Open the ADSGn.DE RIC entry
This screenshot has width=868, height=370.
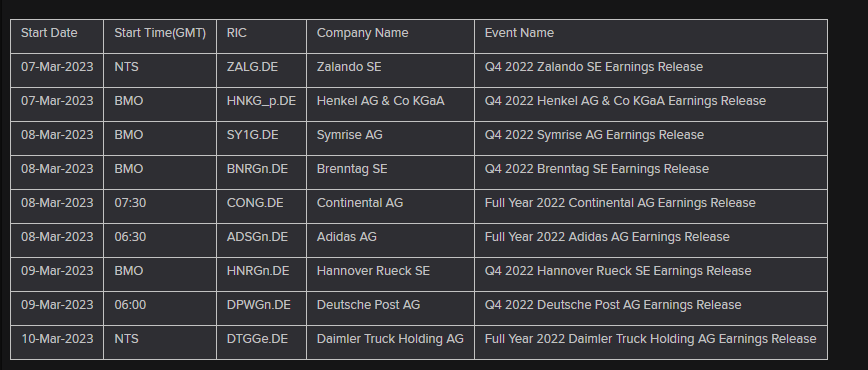pyautogui.click(x=257, y=237)
